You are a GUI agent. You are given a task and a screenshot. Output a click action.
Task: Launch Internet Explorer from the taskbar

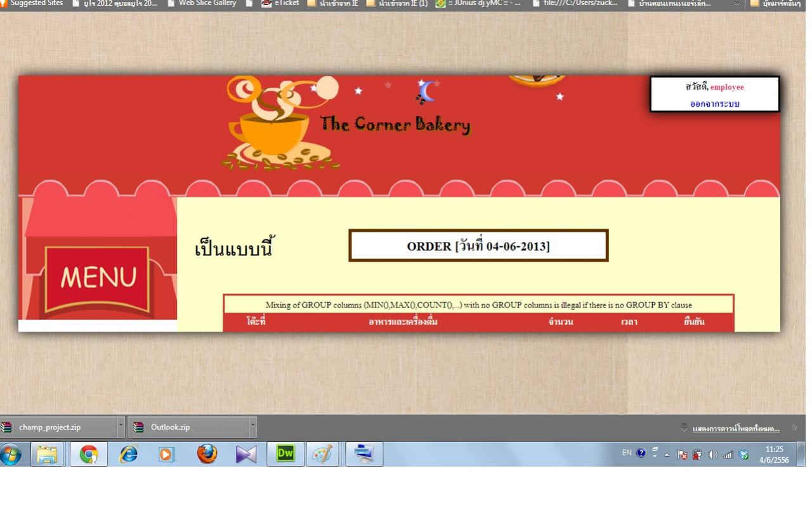129,455
